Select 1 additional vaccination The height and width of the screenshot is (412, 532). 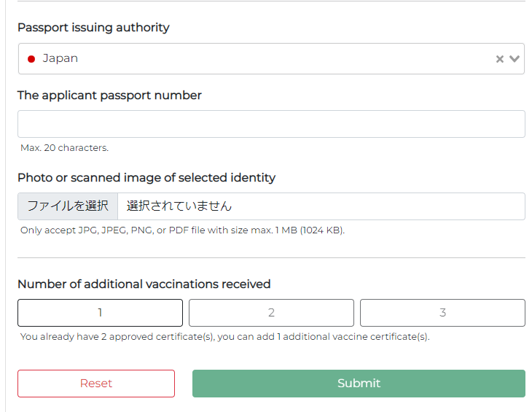[100, 313]
